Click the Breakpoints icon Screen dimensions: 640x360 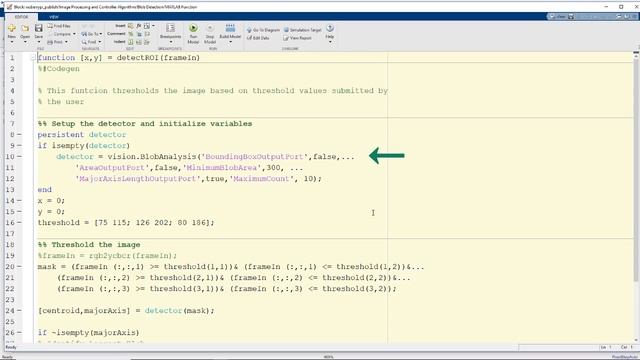170,28
